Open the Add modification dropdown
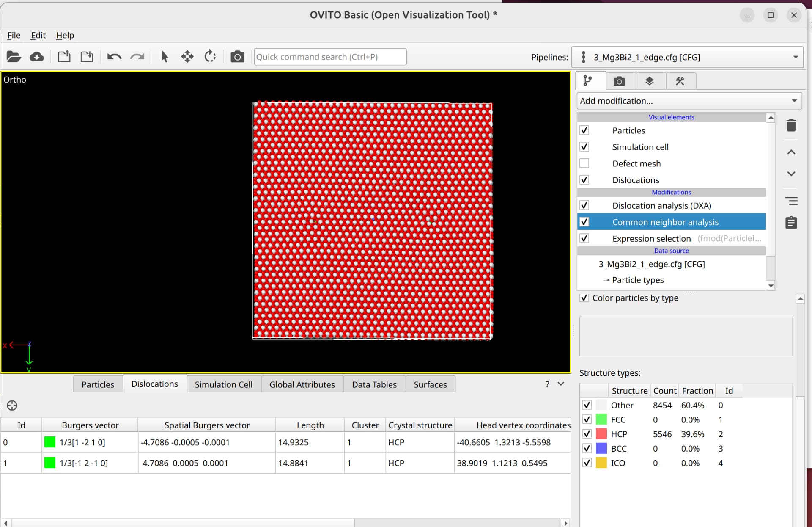 coord(689,101)
